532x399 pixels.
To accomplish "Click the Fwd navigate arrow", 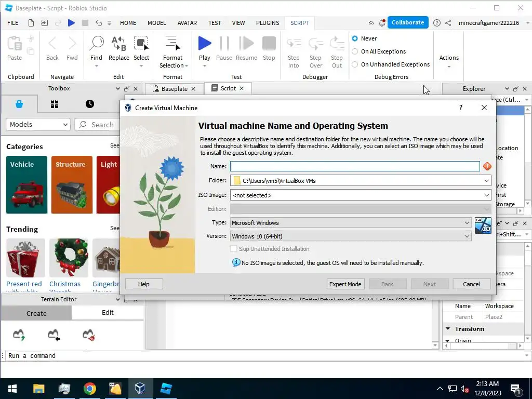I will click(72, 44).
